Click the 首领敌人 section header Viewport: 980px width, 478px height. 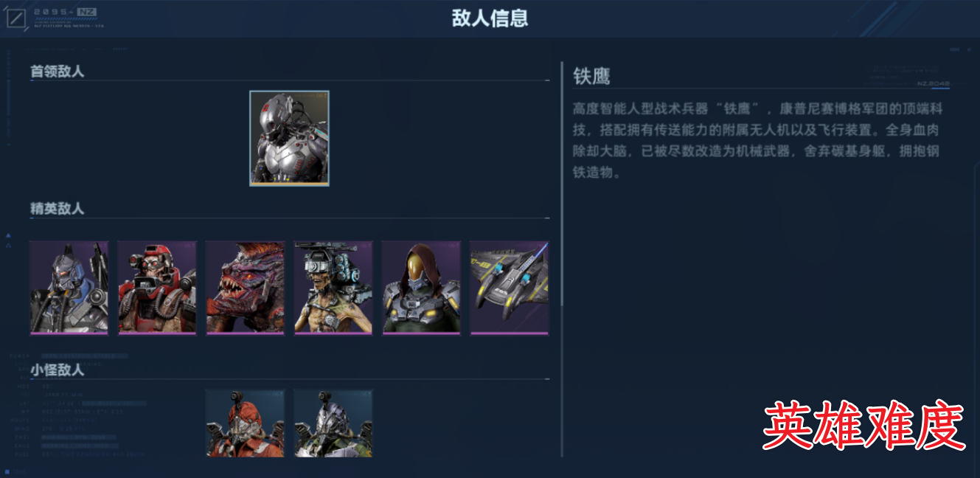point(57,72)
